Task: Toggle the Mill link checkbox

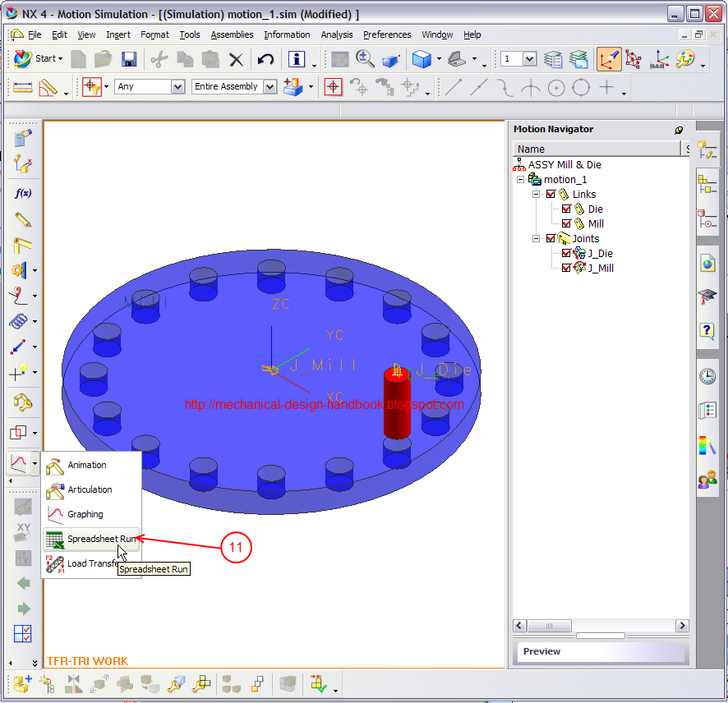Action: (x=566, y=223)
